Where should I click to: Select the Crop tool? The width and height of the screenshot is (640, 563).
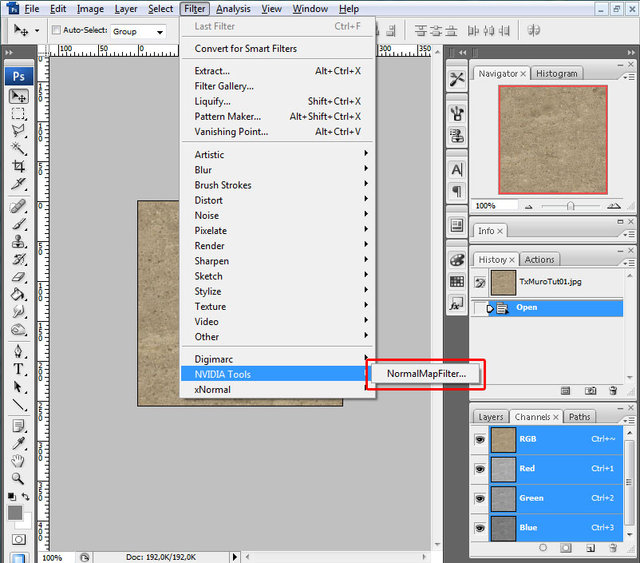click(18, 165)
